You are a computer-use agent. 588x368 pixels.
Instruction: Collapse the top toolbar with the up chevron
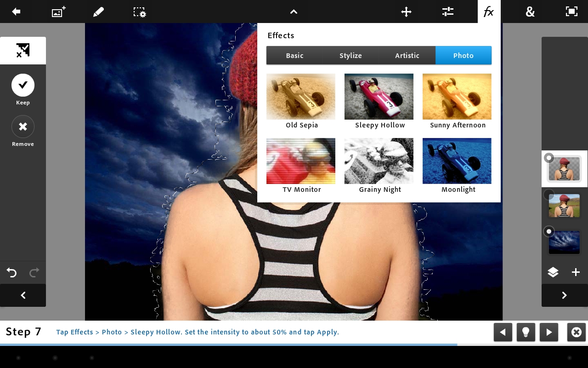click(294, 11)
